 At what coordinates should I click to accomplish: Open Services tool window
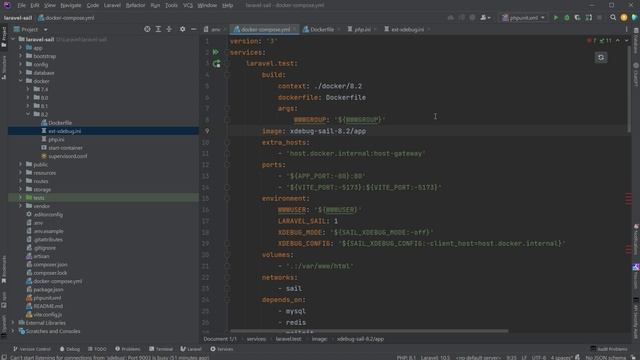pyautogui.click(x=222, y=349)
